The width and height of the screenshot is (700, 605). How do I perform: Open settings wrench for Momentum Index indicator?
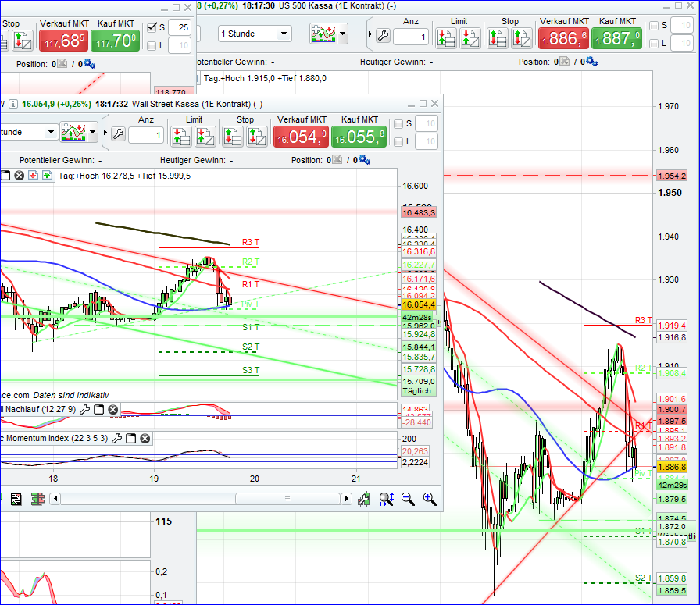[117, 439]
